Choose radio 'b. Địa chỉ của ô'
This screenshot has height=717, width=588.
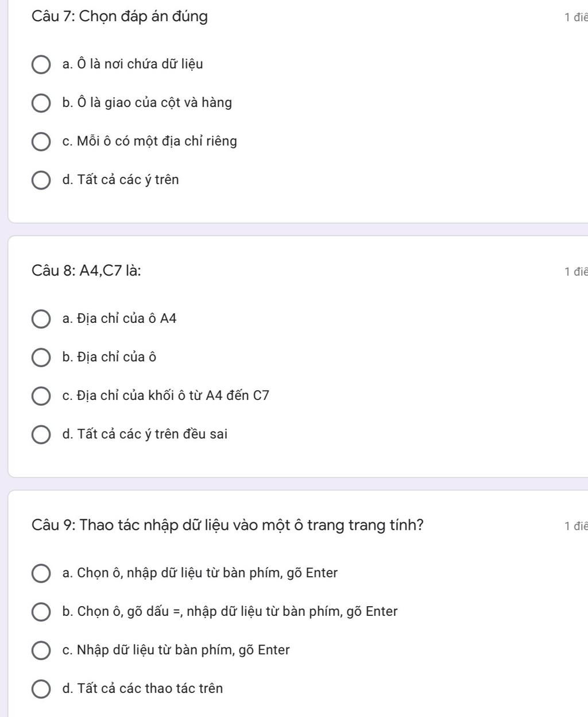pos(40,357)
